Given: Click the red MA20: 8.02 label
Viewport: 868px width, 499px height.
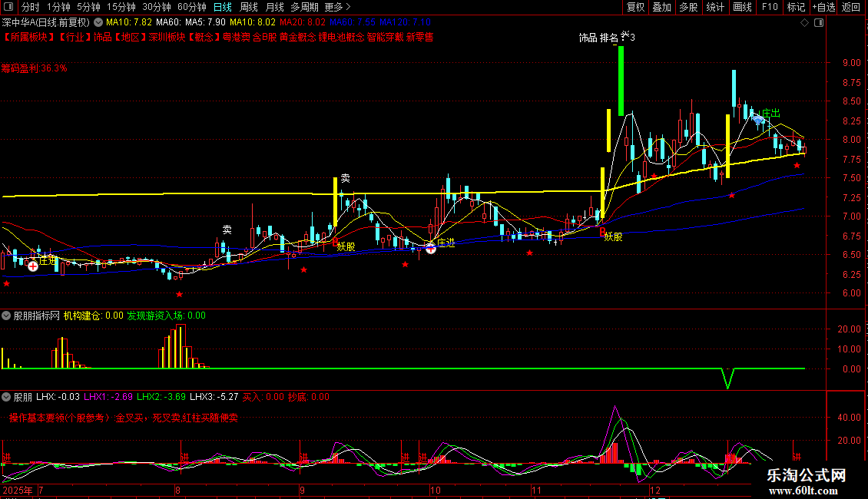Looking at the screenshot, I should coord(303,22).
